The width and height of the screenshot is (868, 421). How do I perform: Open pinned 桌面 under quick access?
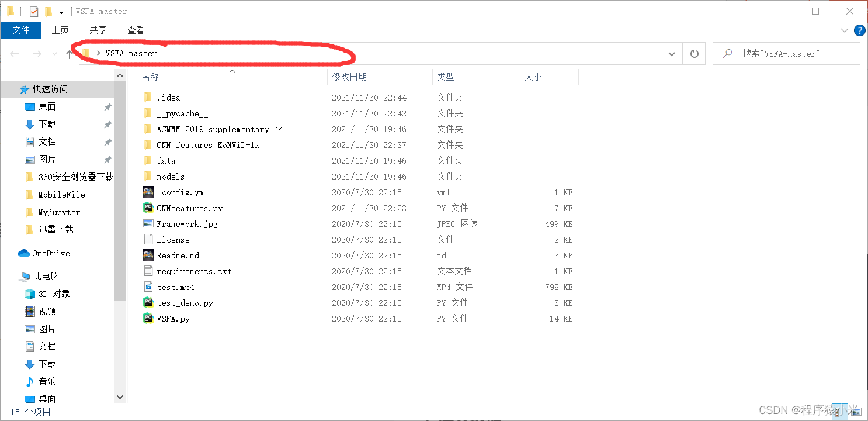[x=47, y=106]
